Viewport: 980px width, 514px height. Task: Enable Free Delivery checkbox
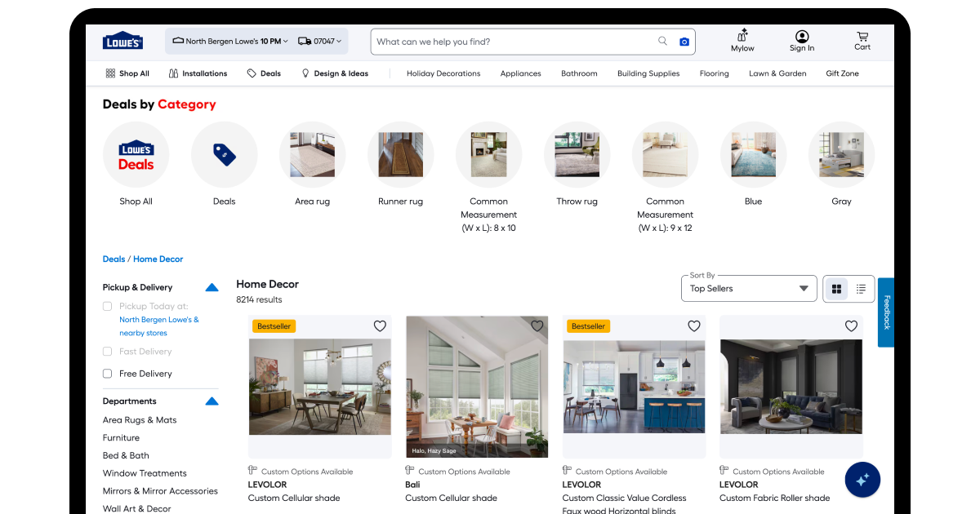click(107, 374)
